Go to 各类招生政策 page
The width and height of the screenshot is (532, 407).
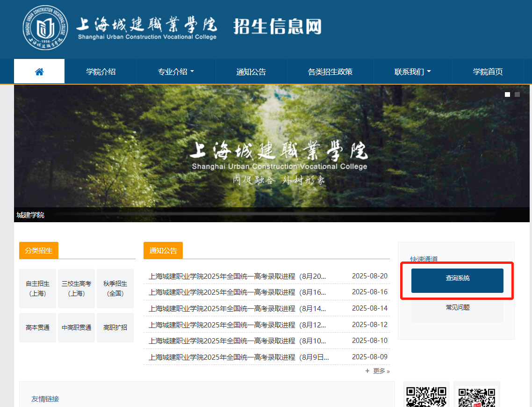(x=330, y=72)
